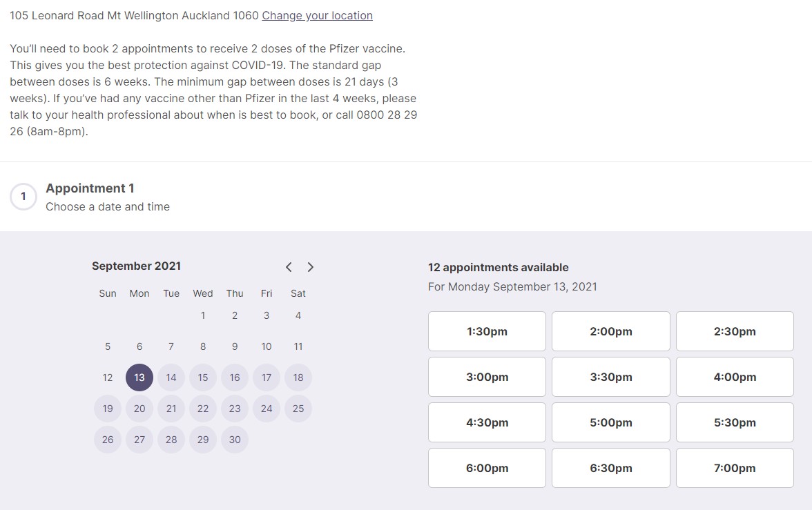The height and width of the screenshot is (510, 812).
Task: Choose the 3:30pm appointment time
Action: 610,377
